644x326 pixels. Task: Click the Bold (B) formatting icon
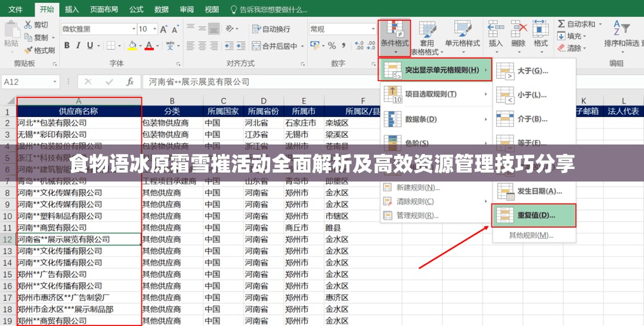[x=67, y=46]
